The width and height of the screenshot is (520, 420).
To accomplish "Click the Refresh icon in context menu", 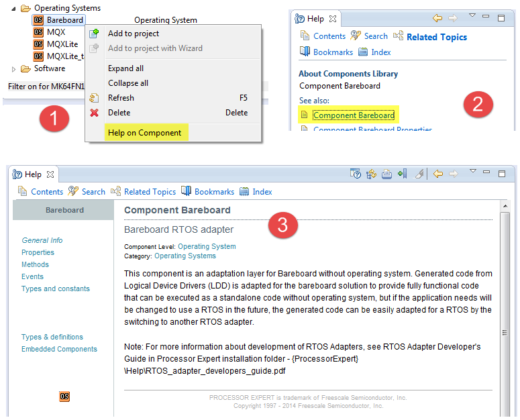I will point(94,98).
